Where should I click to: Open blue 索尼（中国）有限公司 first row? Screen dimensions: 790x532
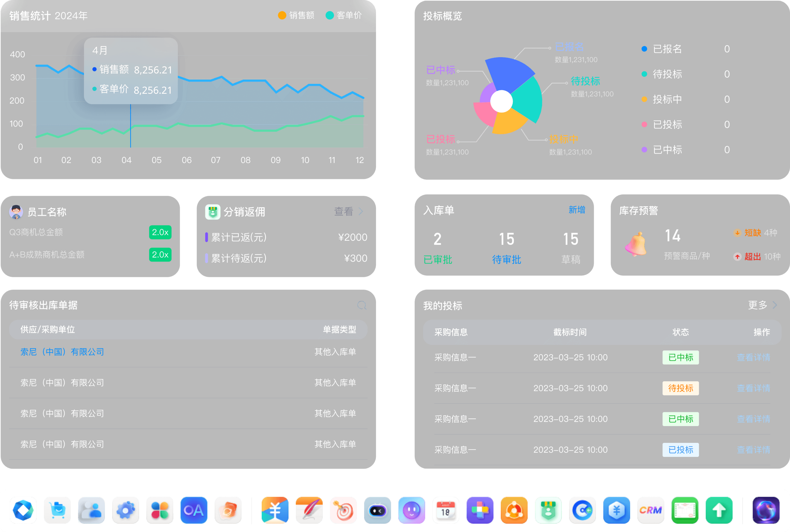click(62, 352)
